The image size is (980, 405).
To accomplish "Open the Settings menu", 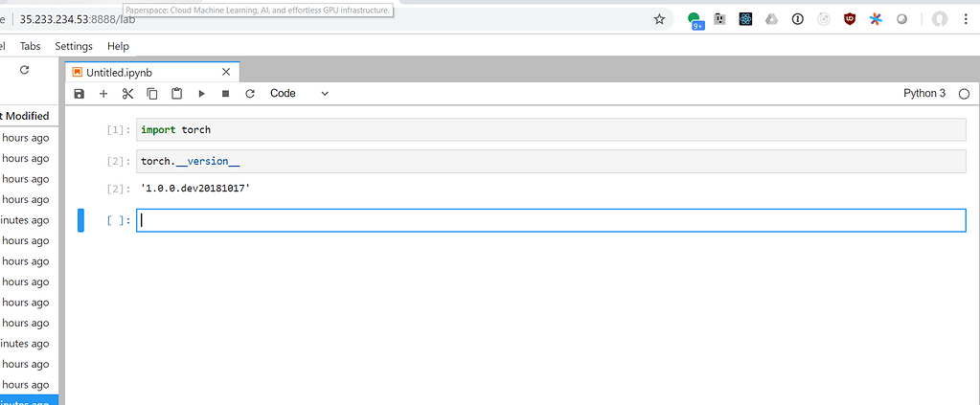I will click(x=74, y=46).
